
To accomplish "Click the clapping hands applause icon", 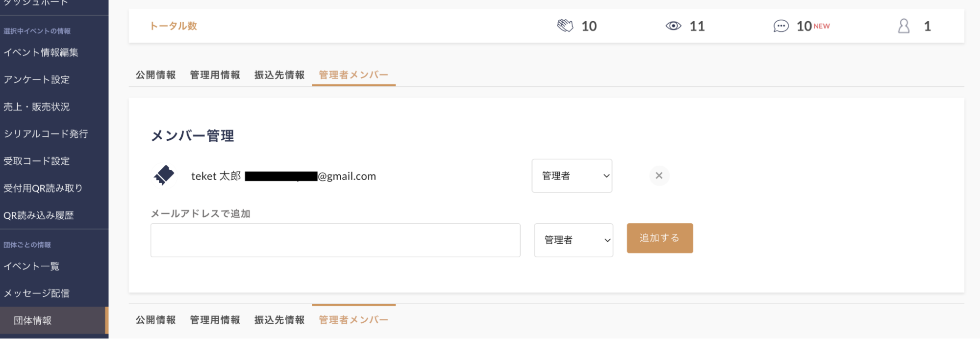I will click(x=565, y=26).
